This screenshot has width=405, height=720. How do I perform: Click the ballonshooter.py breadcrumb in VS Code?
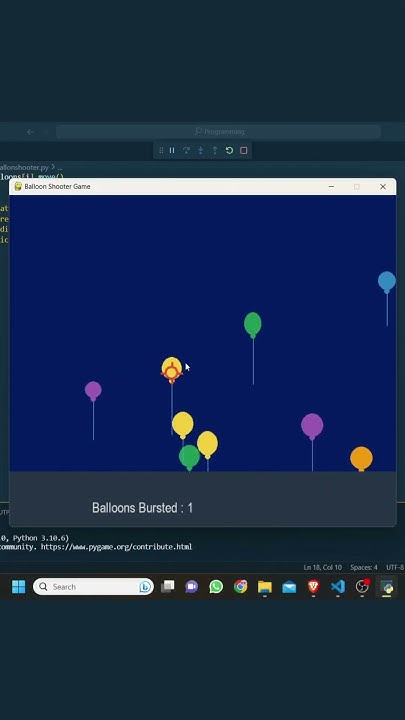tap(25, 168)
